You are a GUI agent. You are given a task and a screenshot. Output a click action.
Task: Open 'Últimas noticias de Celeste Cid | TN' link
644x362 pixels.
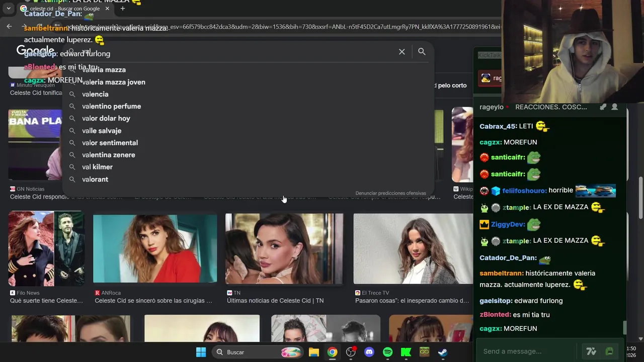coord(275,301)
